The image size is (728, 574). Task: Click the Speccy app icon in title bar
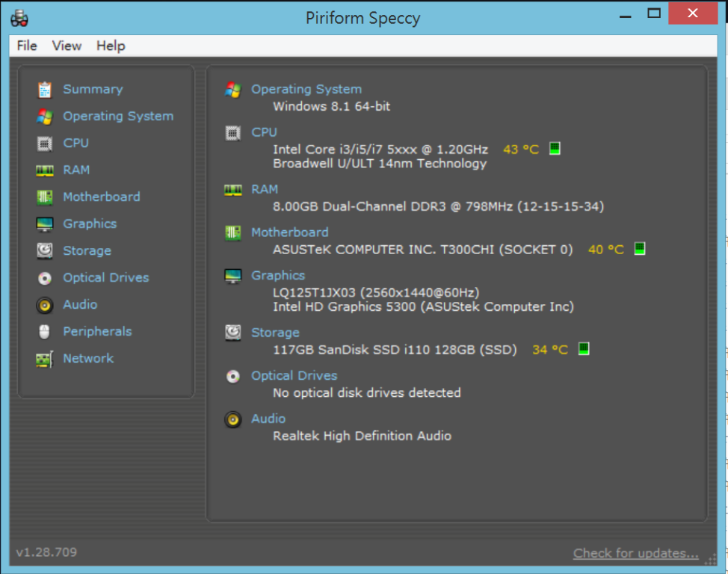[x=19, y=18]
